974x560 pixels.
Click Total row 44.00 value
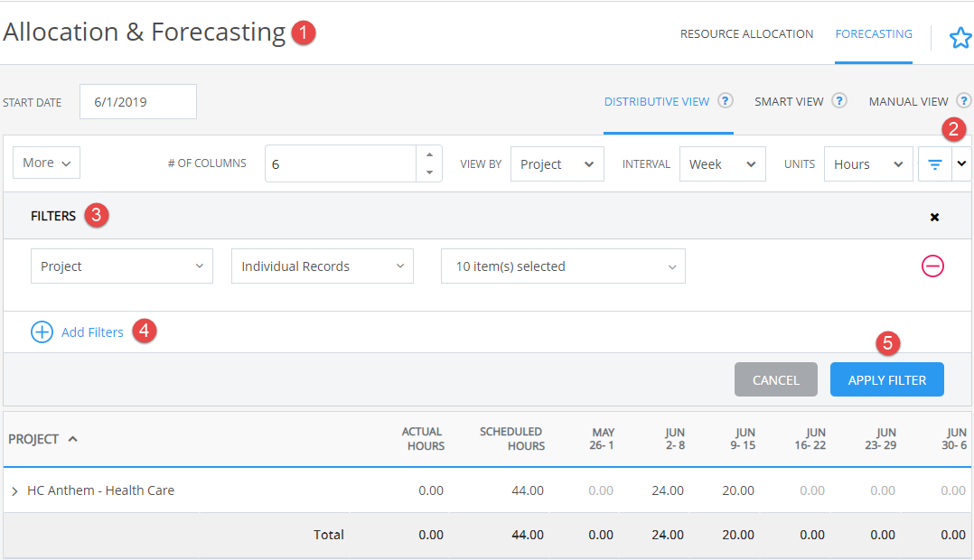pos(528,535)
